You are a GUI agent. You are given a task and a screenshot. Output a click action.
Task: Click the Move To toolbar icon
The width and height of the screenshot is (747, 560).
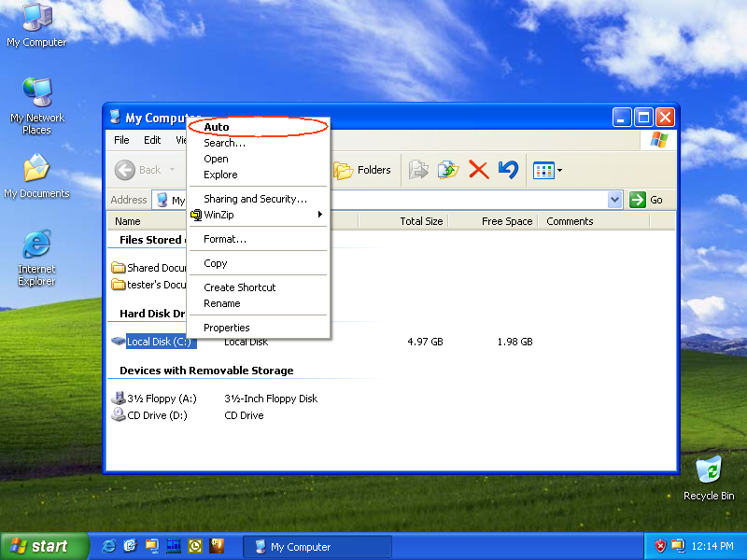(418, 170)
